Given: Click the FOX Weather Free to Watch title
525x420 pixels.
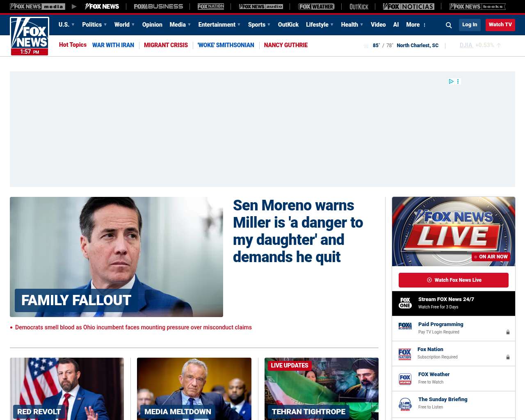Looking at the screenshot, I should click(434, 374).
